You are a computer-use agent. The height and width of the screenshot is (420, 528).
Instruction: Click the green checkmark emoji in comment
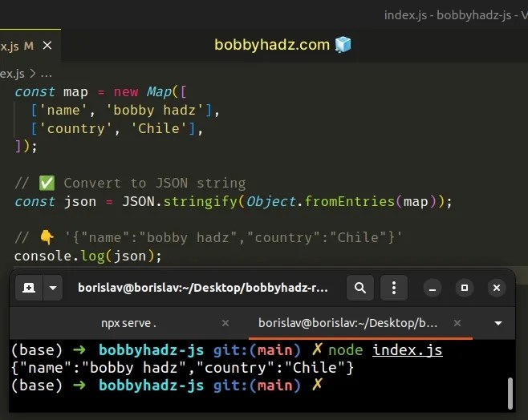pos(47,184)
